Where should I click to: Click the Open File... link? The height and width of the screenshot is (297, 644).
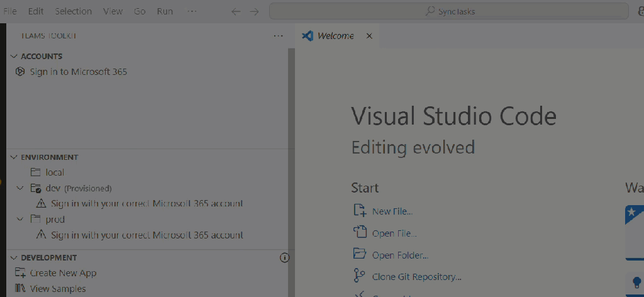394,233
